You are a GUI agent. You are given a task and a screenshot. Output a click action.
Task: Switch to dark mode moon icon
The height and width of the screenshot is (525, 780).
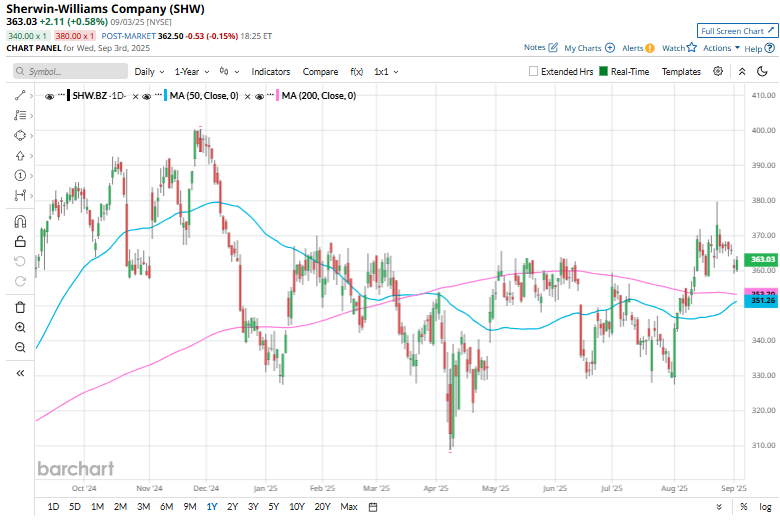[762, 72]
